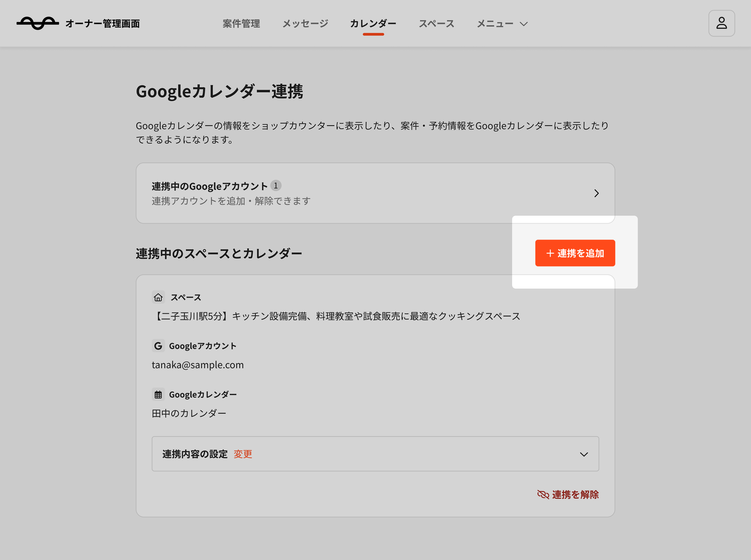Click the crossed-out eye unlink icon
This screenshot has width=751, height=560.
pyautogui.click(x=543, y=495)
